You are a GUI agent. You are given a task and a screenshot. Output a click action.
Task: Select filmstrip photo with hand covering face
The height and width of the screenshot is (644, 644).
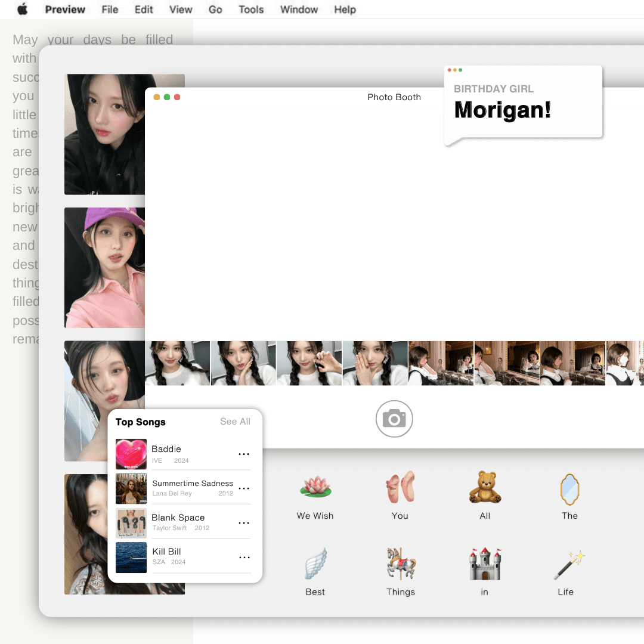376,363
